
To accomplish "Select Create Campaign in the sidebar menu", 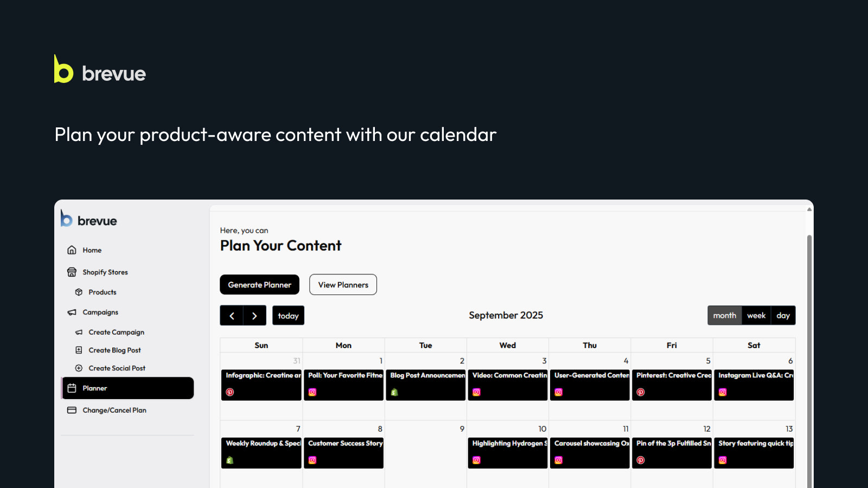I will click(x=116, y=332).
